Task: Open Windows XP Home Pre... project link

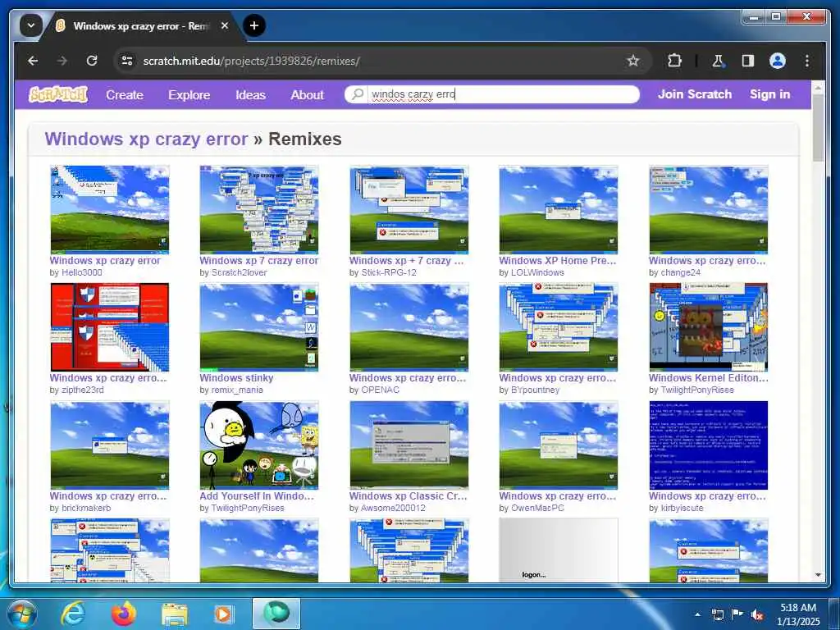Action: coord(558,260)
